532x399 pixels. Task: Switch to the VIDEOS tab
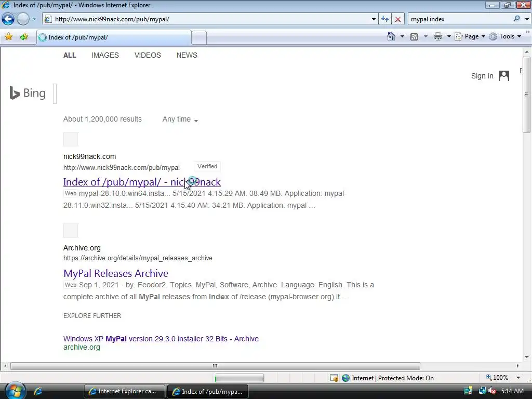click(148, 55)
